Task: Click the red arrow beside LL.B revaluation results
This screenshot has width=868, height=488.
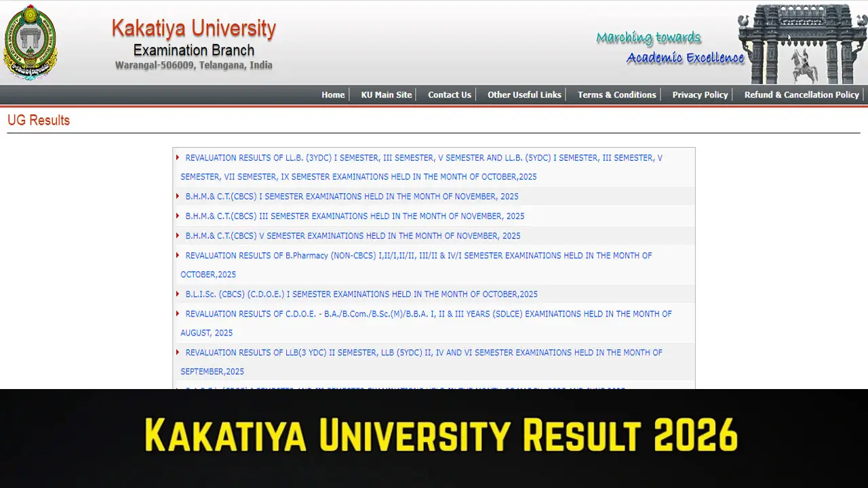Action: (x=178, y=157)
